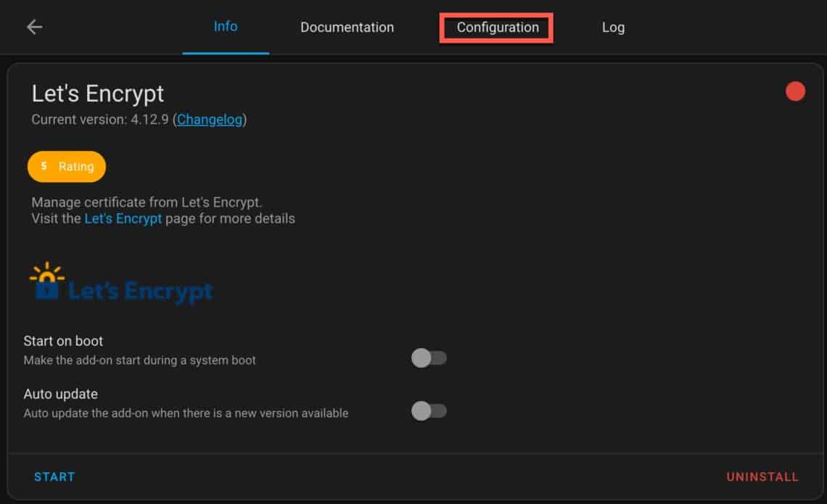Viewport: 827px width, 504px height.
Task: View the add-on Log tab
Action: click(613, 28)
